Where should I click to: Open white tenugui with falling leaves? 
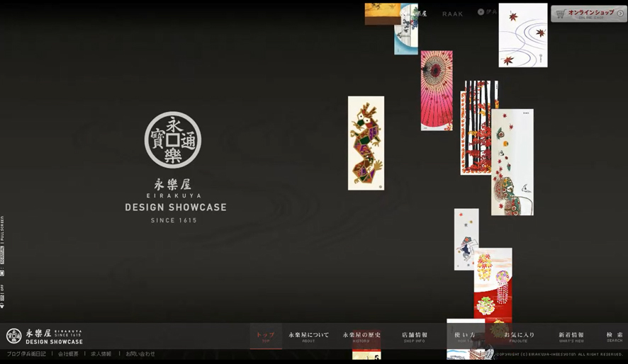point(512,162)
